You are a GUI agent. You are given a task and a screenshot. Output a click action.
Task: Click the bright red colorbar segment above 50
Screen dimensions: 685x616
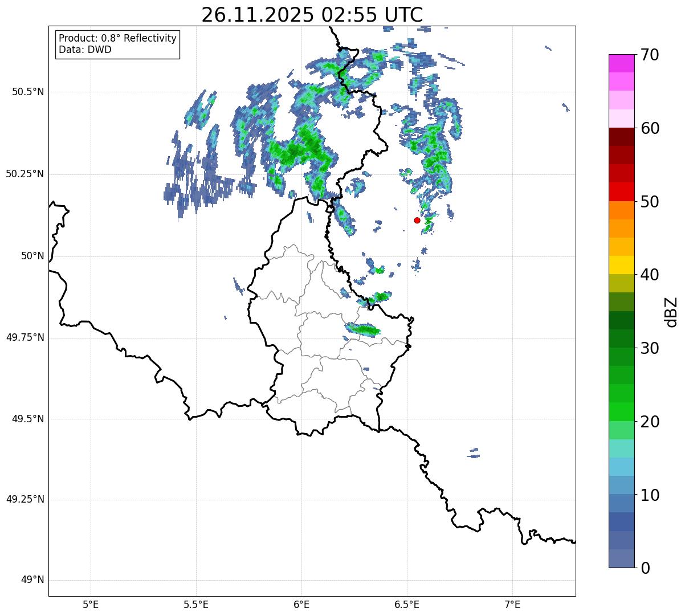coord(621,192)
